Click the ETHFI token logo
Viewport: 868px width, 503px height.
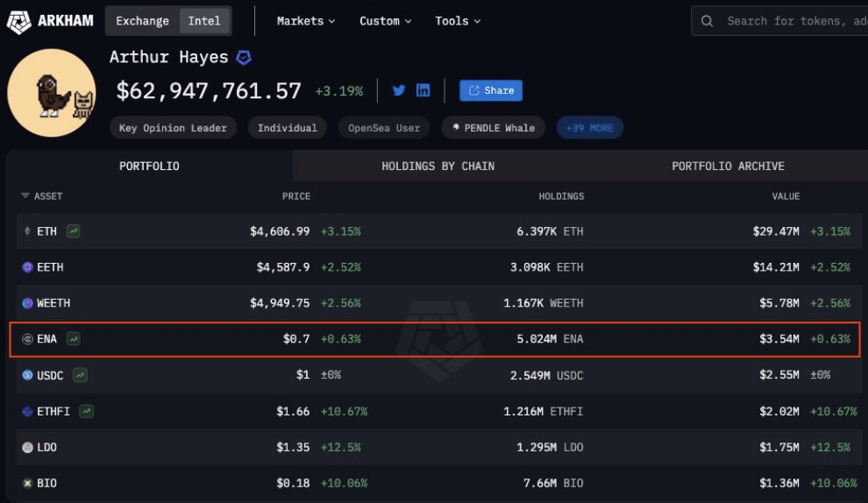27,411
